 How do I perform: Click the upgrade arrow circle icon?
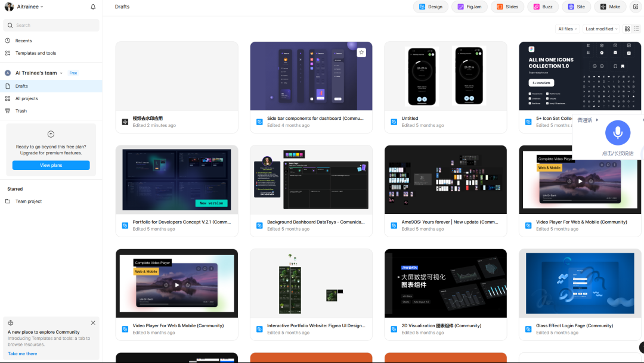point(51,134)
